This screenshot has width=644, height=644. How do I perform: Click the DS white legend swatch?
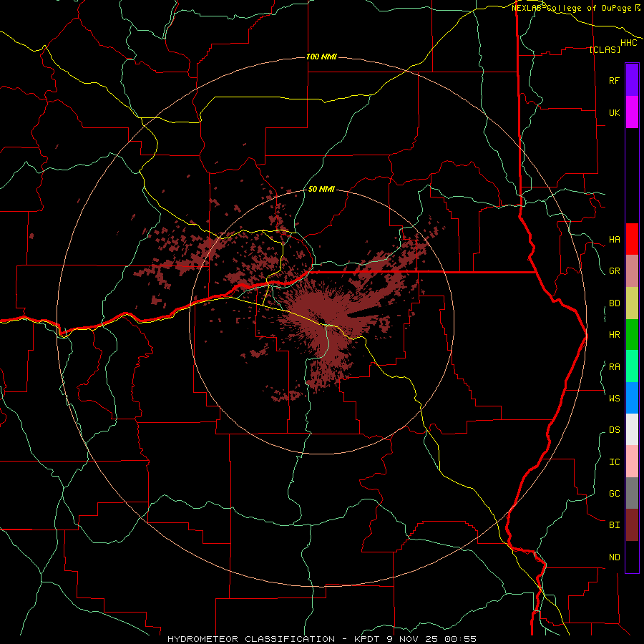point(632,429)
